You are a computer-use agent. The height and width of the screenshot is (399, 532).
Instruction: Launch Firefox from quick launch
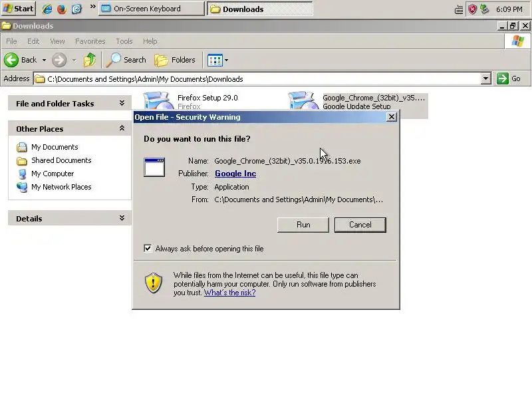coord(61,9)
